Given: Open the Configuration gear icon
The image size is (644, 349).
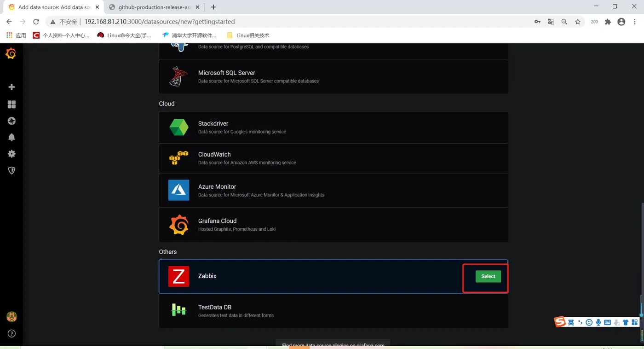Looking at the screenshot, I should tap(11, 154).
